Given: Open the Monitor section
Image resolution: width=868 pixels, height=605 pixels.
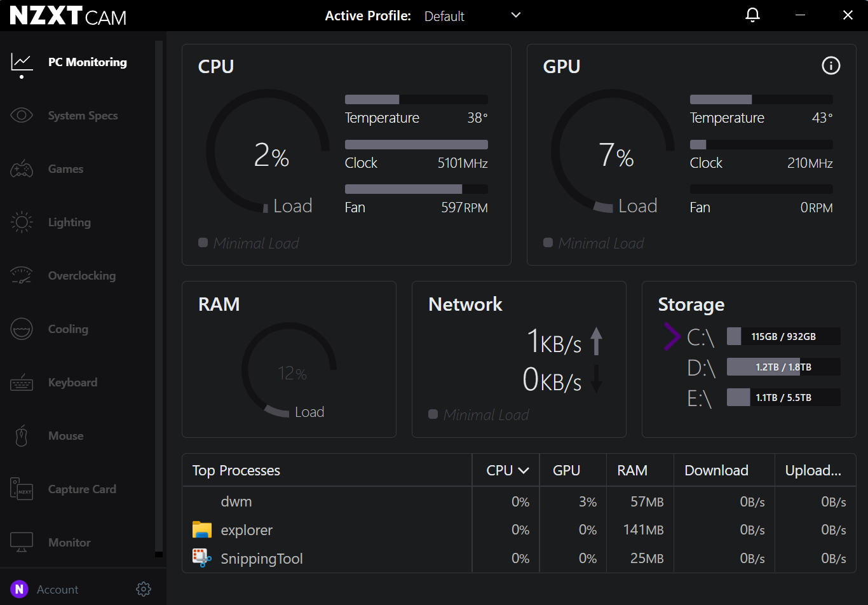Looking at the screenshot, I should coord(70,543).
